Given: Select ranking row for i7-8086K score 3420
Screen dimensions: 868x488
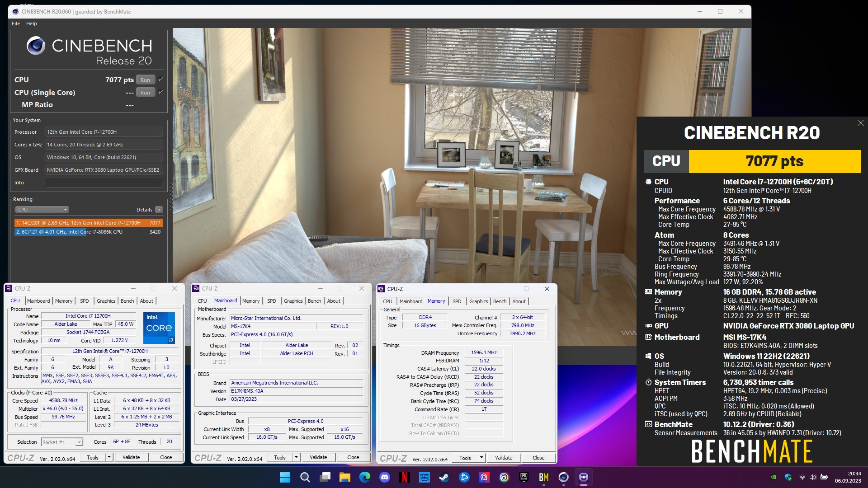Looking at the screenshot, I should point(88,232).
